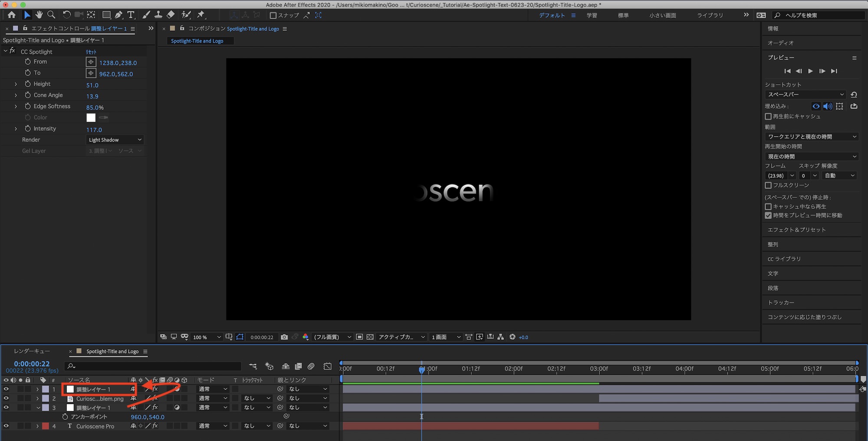Image resolution: width=868 pixels, height=441 pixels.
Task: Select the Zoom magnifier tool
Action: [51, 15]
